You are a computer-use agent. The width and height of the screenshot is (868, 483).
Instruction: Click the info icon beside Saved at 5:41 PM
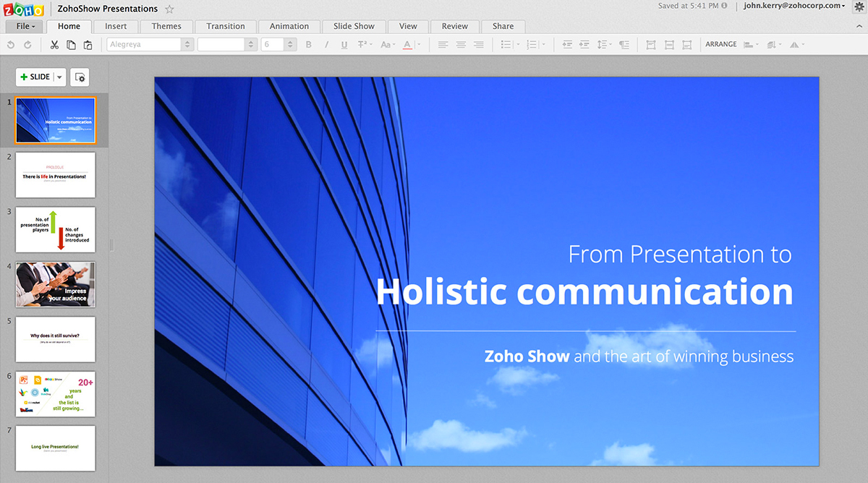pos(726,6)
